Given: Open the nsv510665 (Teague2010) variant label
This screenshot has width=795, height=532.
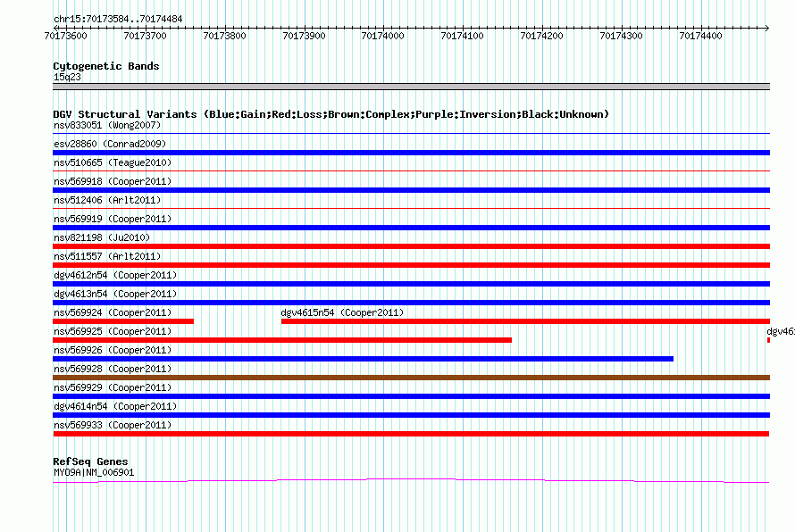Looking at the screenshot, I should [113, 162].
